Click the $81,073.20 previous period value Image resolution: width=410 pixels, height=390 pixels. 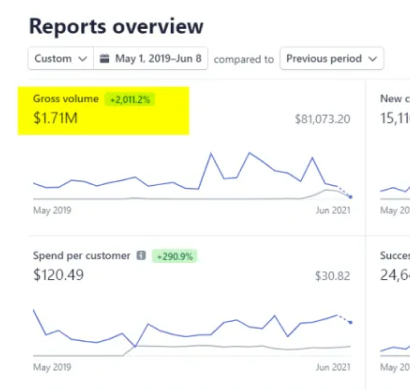point(322,119)
